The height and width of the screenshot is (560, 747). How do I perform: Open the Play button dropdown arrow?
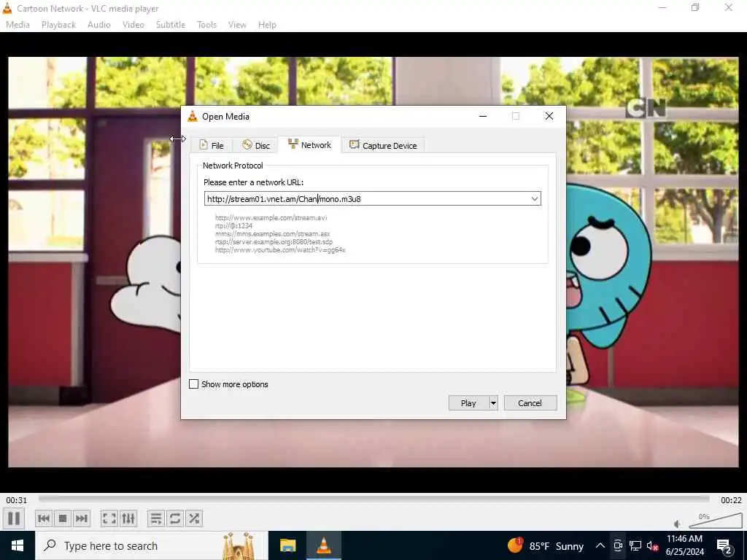pyautogui.click(x=493, y=403)
